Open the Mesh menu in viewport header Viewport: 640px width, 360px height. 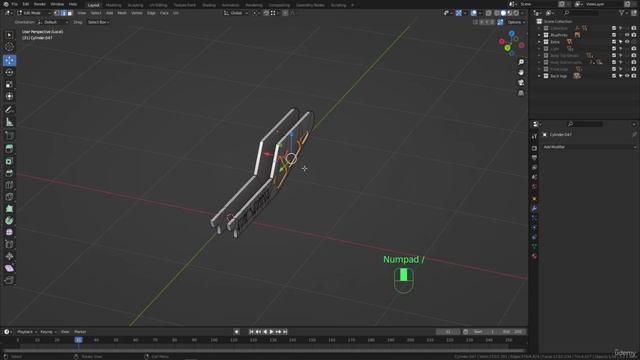(x=122, y=13)
